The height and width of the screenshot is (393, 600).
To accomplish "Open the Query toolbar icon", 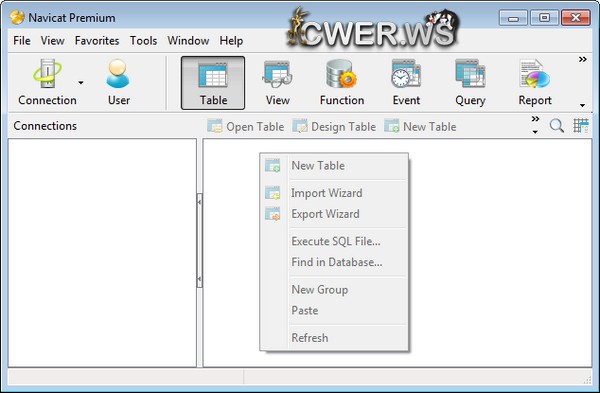I will tap(470, 83).
